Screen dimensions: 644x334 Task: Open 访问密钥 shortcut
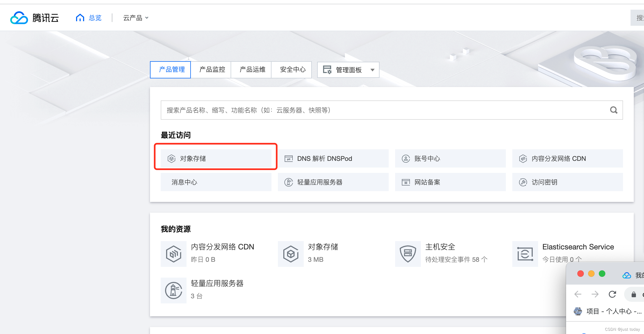(x=568, y=182)
